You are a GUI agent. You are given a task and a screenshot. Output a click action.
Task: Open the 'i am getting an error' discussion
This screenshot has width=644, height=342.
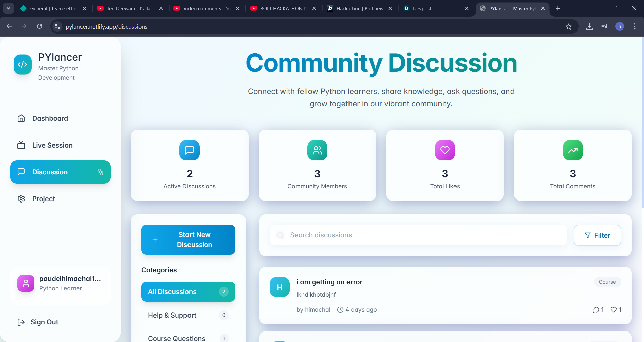(329, 282)
